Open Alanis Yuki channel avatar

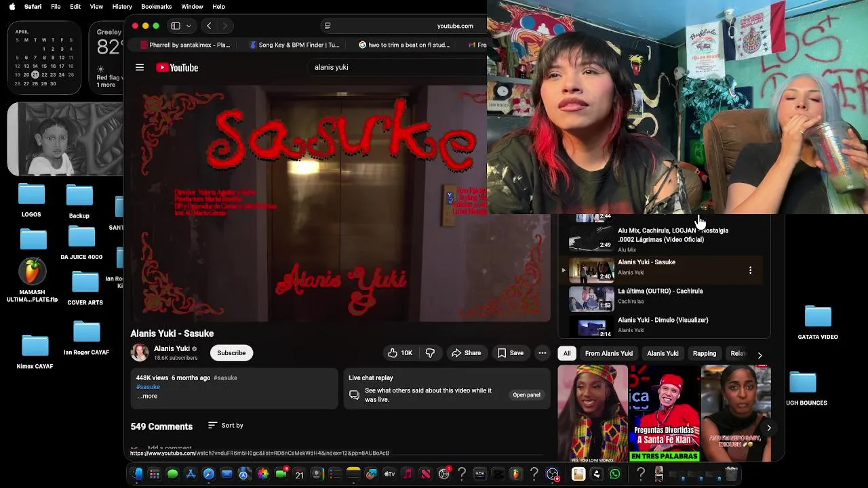pyautogui.click(x=140, y=352)
